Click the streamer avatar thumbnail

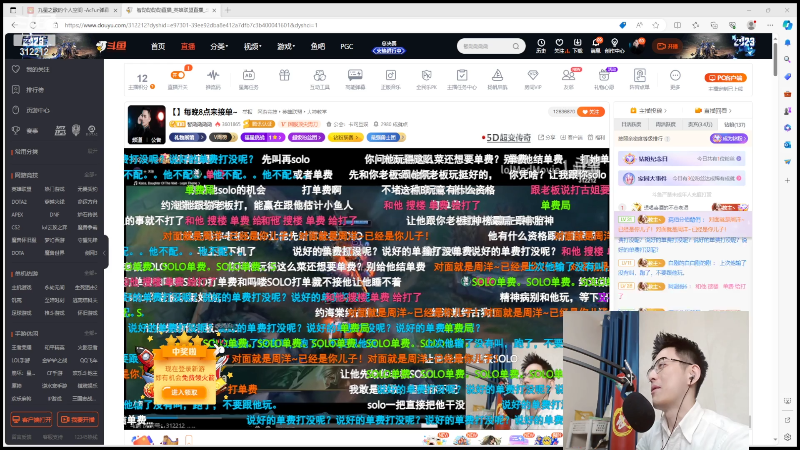pyautogui.click(x=146, y=124)
